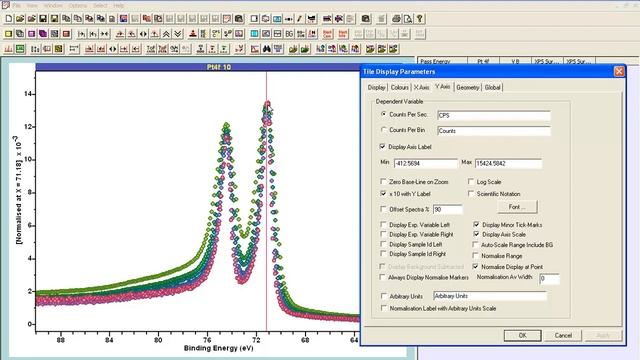Screen dimensions: 640x360
Task: Click the red spectrum icon on bottom toolbar
Action: click(9, 49)
